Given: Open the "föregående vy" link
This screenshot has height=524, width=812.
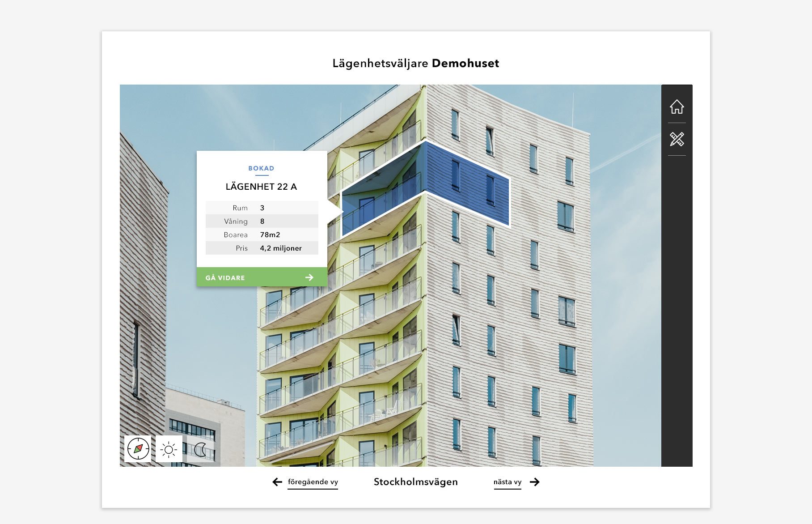Looking at the screenshot, I should (313, 482).
